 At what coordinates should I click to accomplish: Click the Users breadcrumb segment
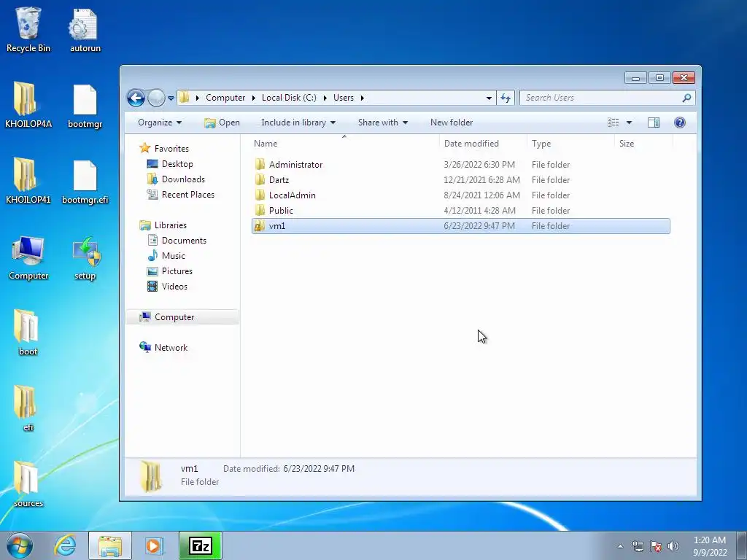pyautogui.click(x=343, y=98)
